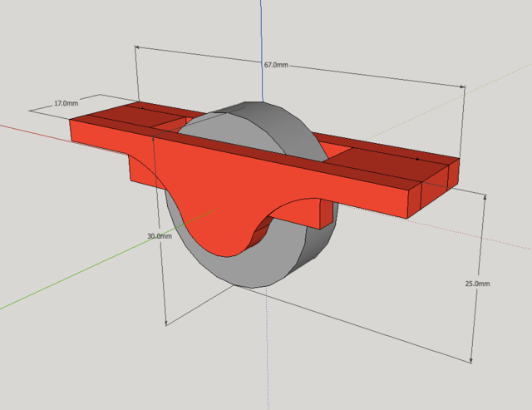The image size is (532, 410).
Task: Click the vertical 25.0mm dimension line
Action: point(479,249)
